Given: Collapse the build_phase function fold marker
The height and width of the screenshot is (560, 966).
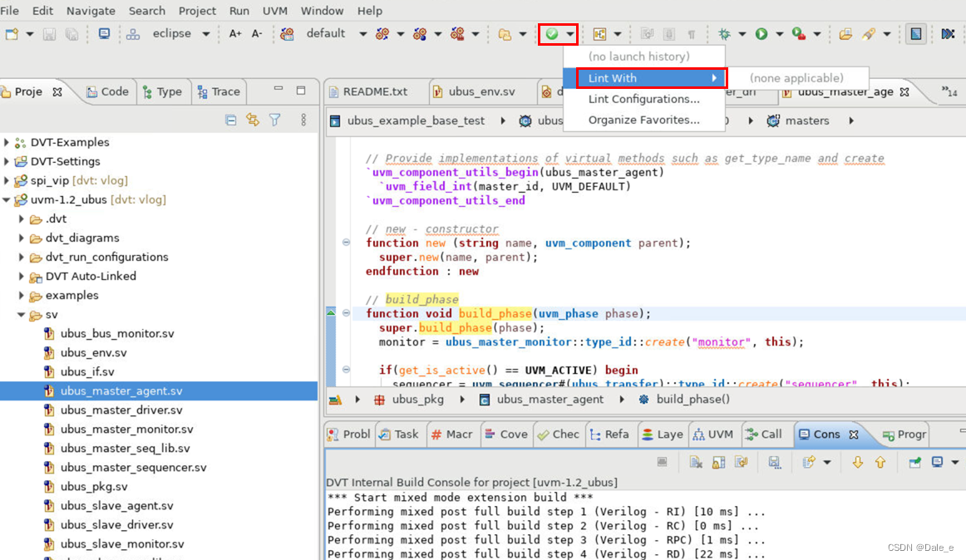Looking at the screenshot, I should [x=346, y=313].
